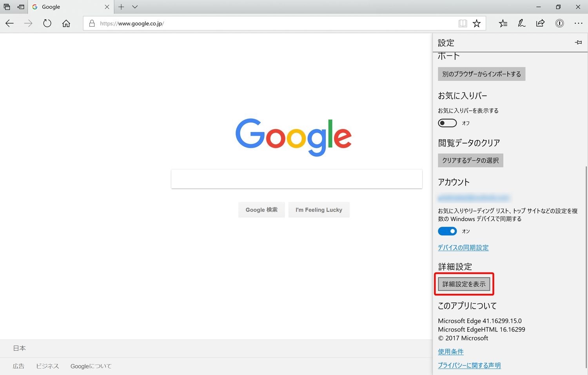Viewport: 588px width, 375px height.
Task: Open the 広告 footer link
Action: [18, 366]
